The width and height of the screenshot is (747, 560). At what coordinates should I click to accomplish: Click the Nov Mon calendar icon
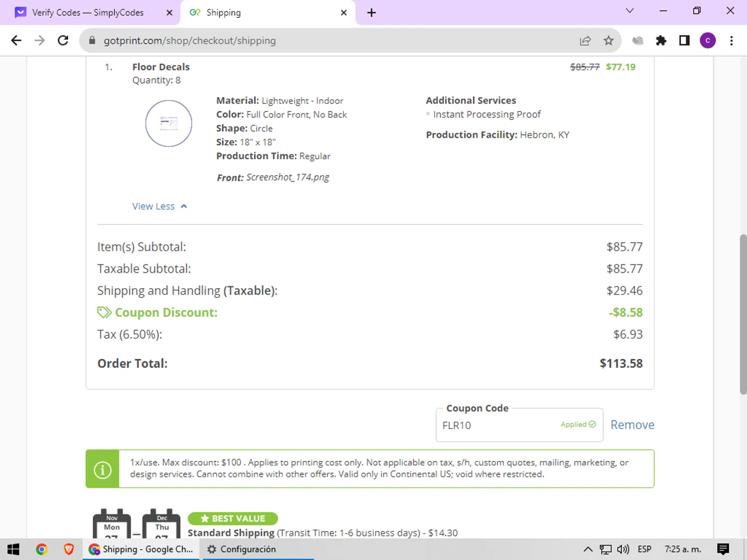coord(112,524)
